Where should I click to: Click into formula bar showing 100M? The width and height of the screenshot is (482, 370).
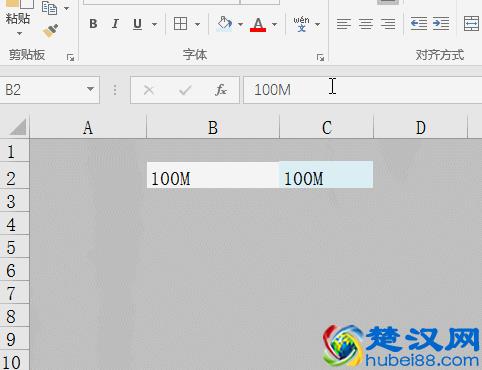[x=363, y=90]
